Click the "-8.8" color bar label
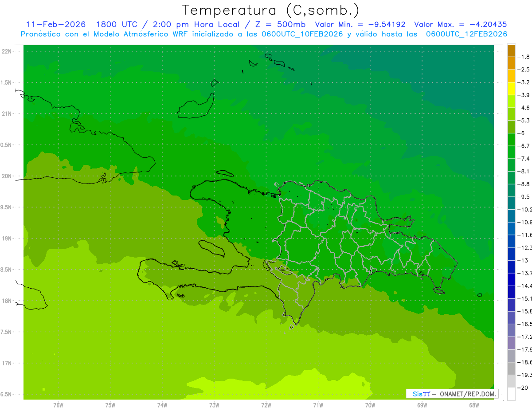 [x=524, y=184]
